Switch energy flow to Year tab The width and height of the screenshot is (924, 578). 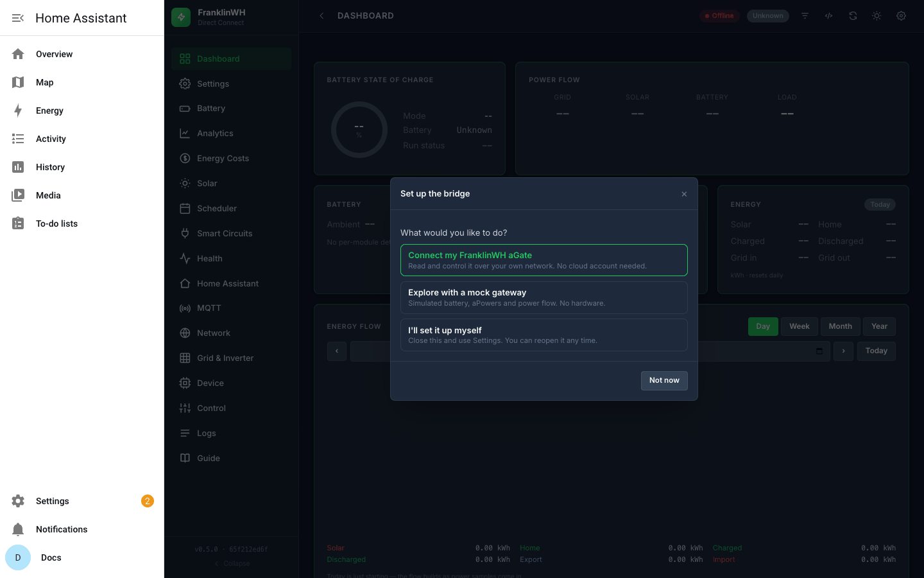point(879,326)
